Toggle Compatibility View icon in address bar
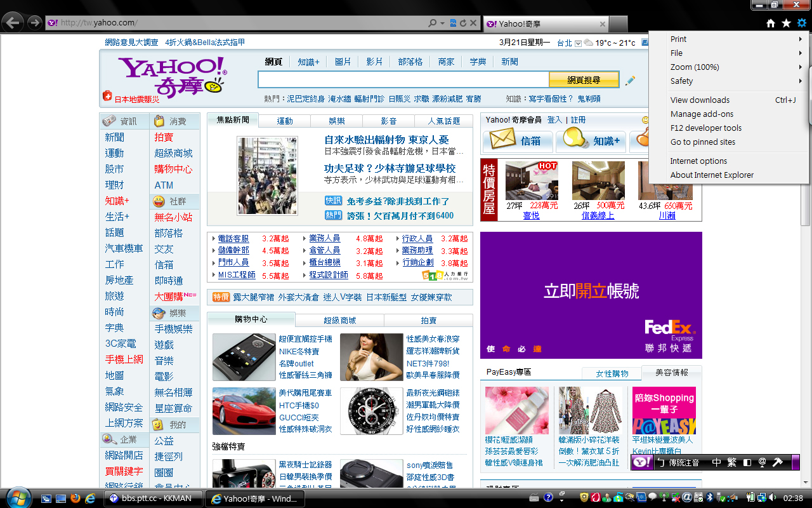The image size is (812, 508). point(453,23)
